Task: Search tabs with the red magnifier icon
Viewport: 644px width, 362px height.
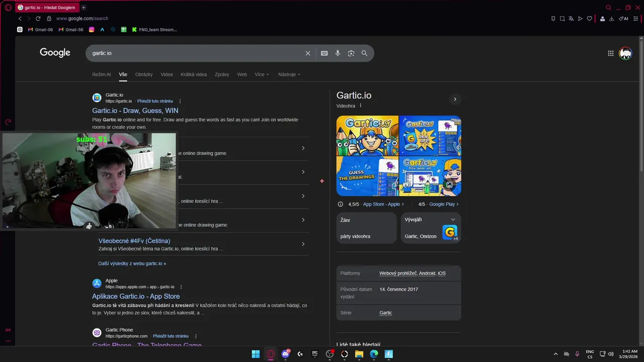Action: pos(609,8)
